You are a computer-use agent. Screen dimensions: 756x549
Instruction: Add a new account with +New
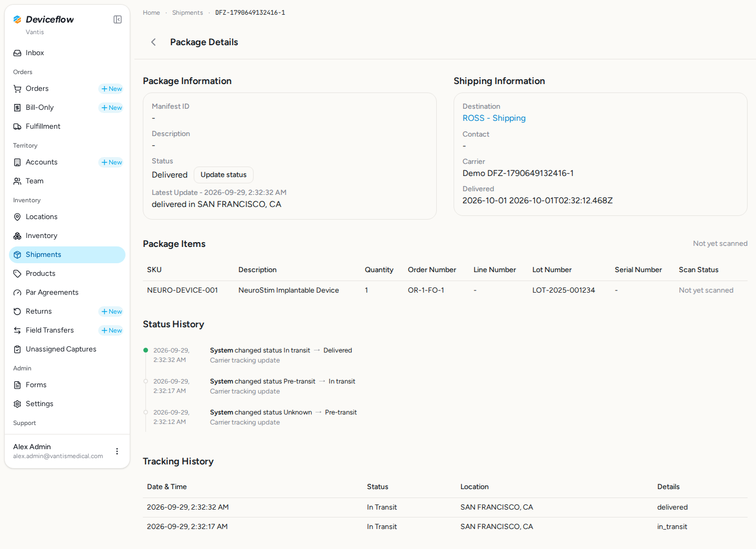111,162
